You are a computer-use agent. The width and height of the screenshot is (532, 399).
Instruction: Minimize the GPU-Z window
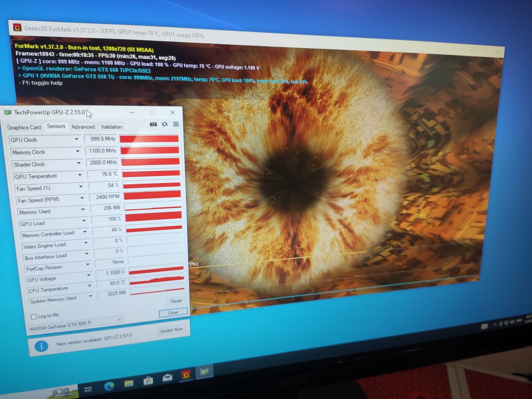(132, 113)
